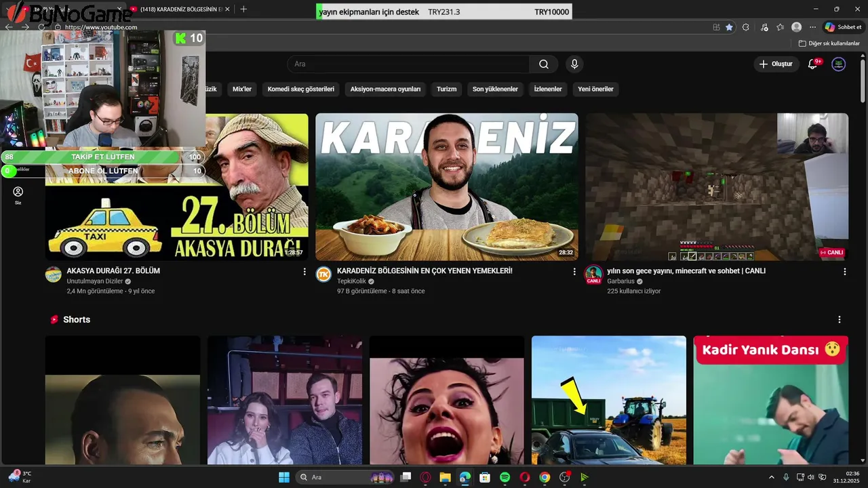Open new browser tab plus button

[243, 9]
